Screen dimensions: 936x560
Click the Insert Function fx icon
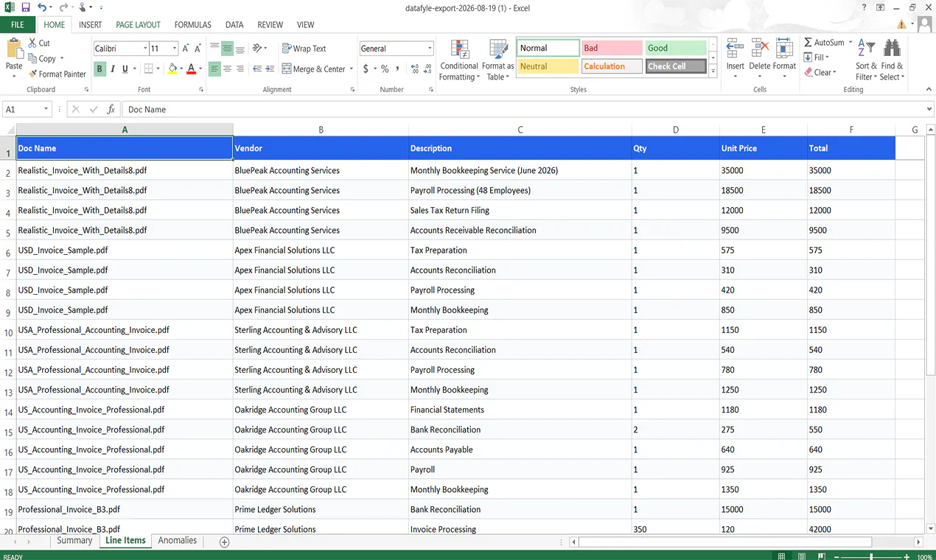(x=111, y=109)
